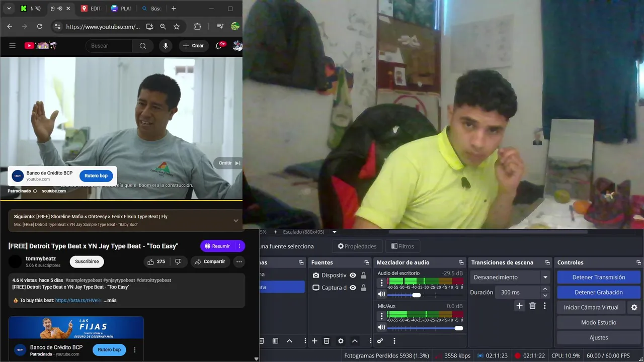Move source up in Fuentes toolbar
The width and height of the screenshot is (644, 362).
pyautogui.click(x=355, y=341)
